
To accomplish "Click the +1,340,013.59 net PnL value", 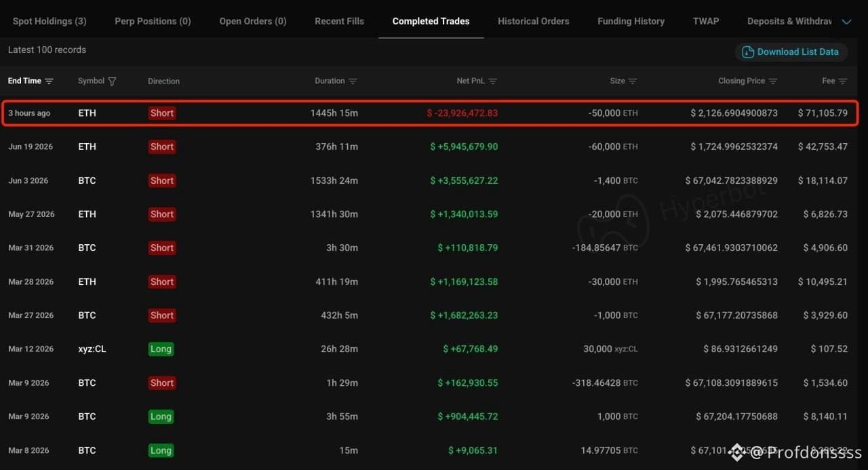I will (464, 214).
